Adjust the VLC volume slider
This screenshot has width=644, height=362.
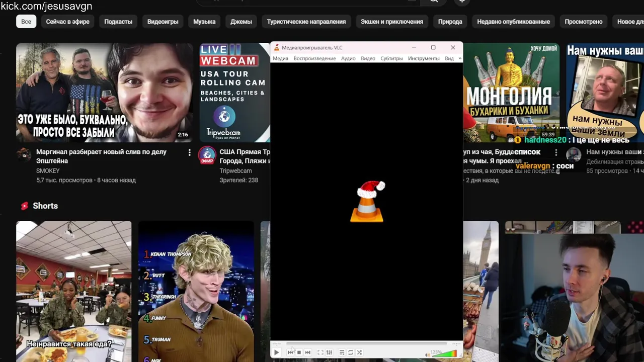(x=444, y=353)
